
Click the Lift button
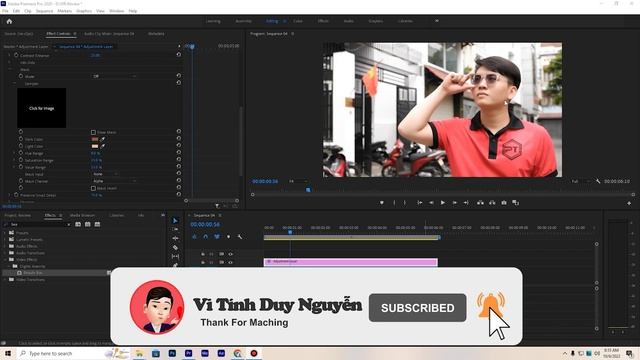(x=480, y=202)
